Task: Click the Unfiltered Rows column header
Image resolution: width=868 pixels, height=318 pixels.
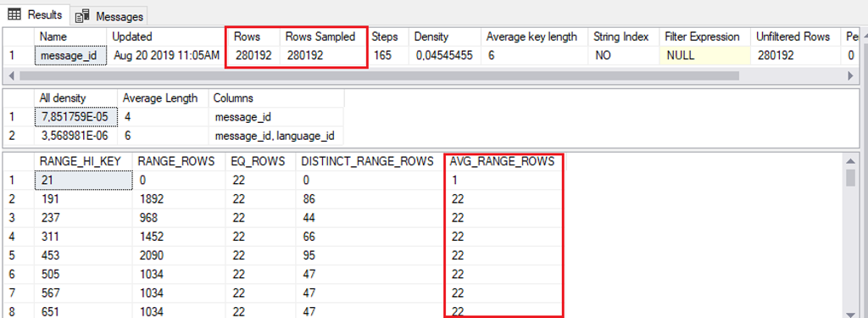Action: pyautogui.click(x=796, y=36)
